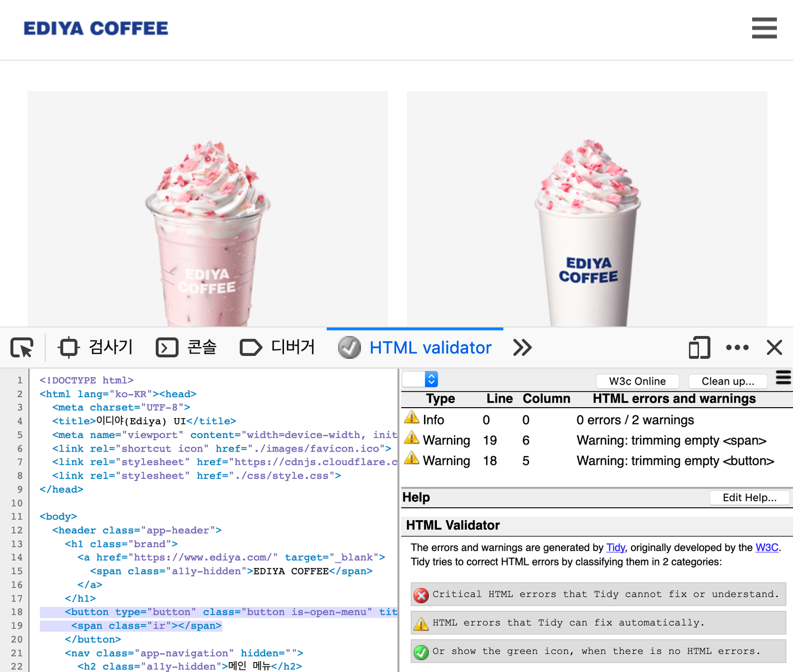Image resolution: width=793 pixels, height=672 pixels.
Task: Click the Clean up... button
Action: (728, 381)
